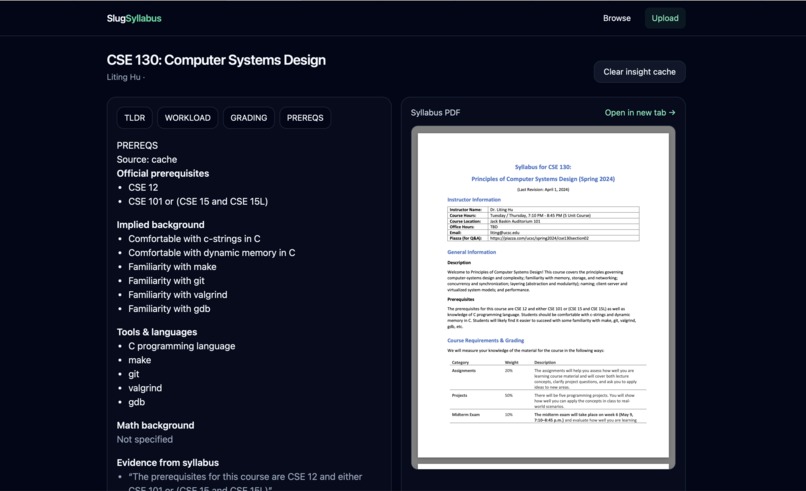
Task: Click the 'CSE 12' prerequisite item
Action: click(x=143, y=188)
